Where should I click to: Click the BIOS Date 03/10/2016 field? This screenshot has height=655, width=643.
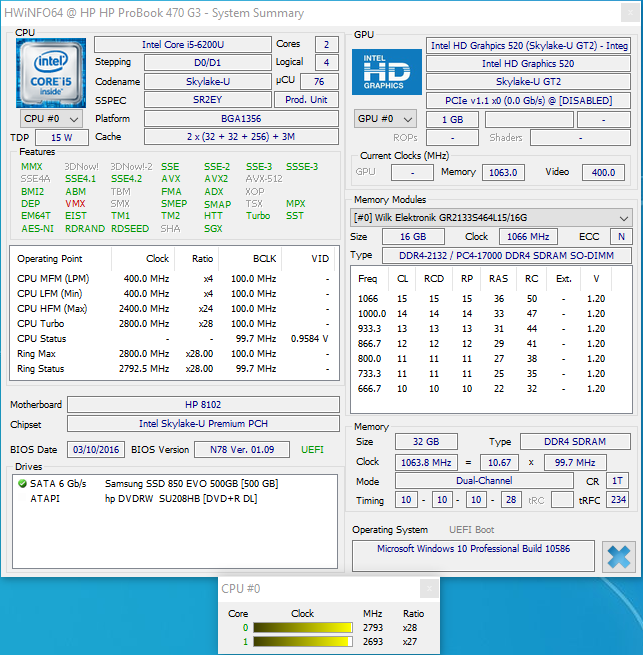click(x=96, y=450)
